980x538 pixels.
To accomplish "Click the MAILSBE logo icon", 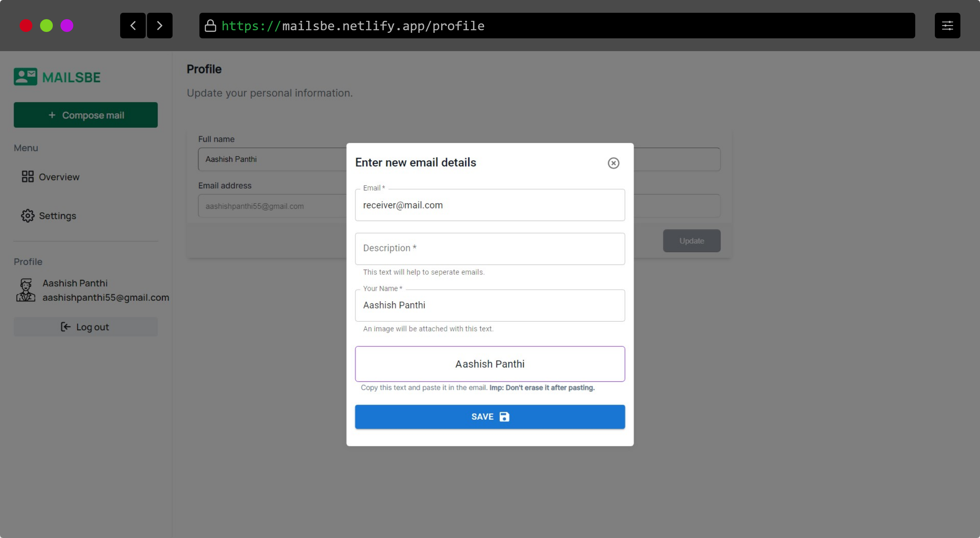I will (26, 77).
